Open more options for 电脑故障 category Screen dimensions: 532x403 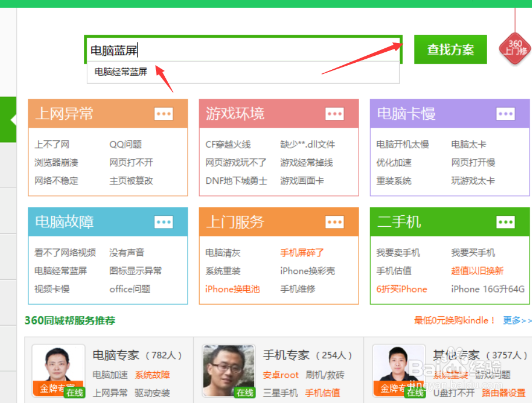(164, 222)
